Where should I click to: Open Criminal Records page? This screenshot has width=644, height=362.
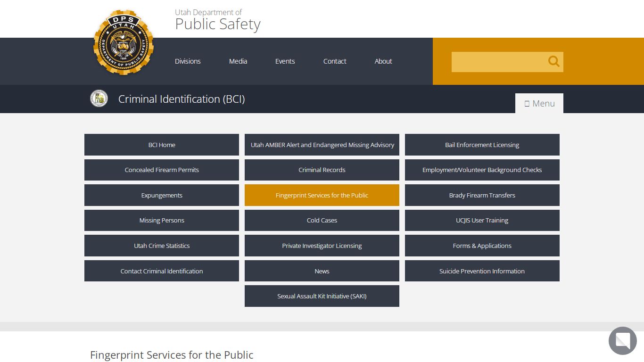click(x=322, y=170)
